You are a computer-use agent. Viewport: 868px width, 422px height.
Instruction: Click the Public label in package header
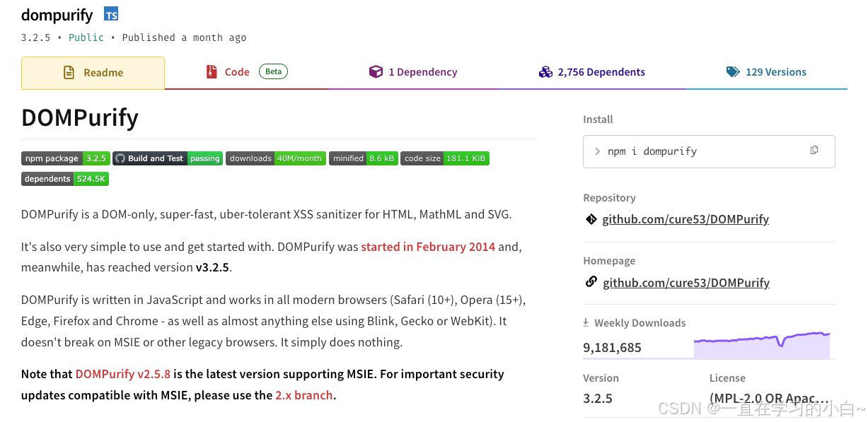[x=86, y=37]
